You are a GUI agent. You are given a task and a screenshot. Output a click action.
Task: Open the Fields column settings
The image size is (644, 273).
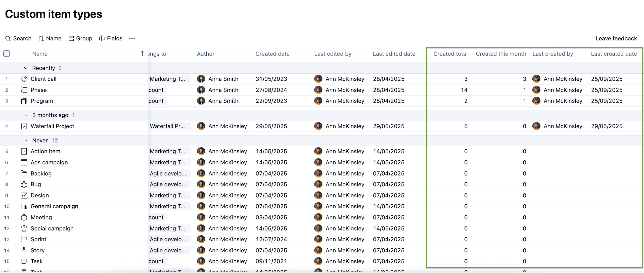point(111,38)
